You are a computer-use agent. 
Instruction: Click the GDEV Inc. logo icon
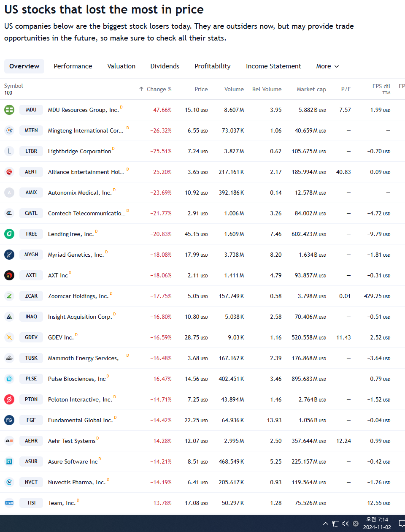(x=9, y=337)
